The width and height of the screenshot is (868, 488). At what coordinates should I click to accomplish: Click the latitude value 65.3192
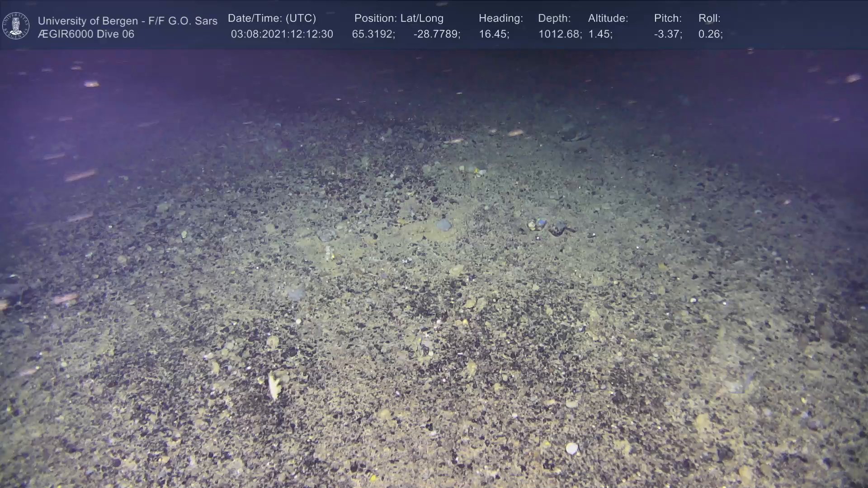click(x=373, y=34)
